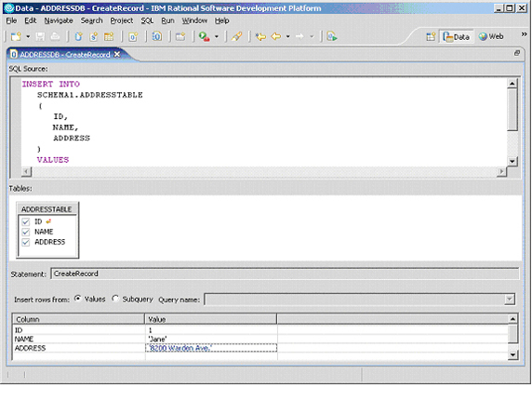Screen dimensions: 532x400
Task: Click the Statement name field
Action: 285,273
